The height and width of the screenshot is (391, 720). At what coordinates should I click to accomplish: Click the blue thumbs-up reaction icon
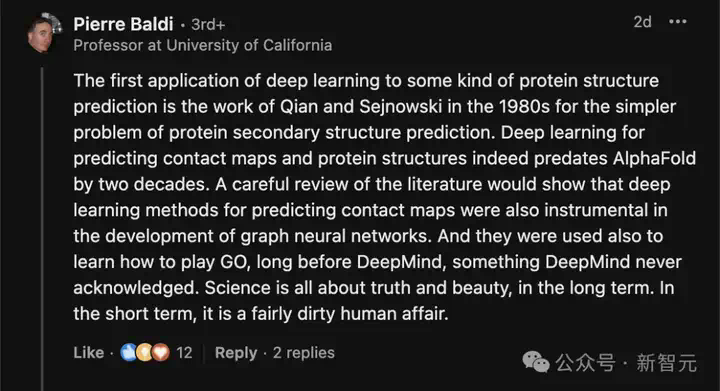click(128, 352)
